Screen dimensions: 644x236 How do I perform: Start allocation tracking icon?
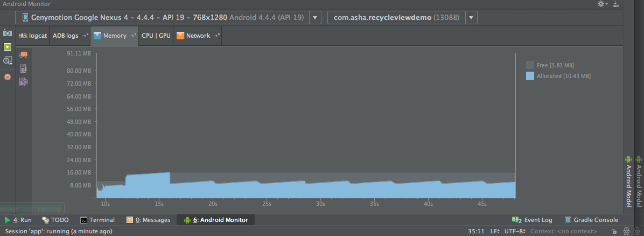(24, 82)
